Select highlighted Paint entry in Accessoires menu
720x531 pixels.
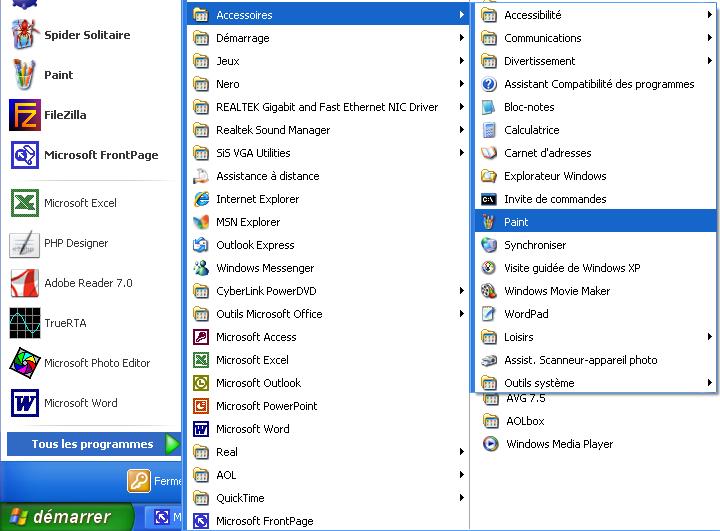pos(596,222)
